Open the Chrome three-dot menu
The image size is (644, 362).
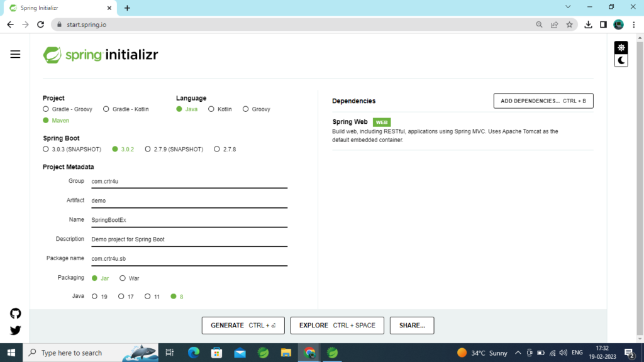tap(634, 25)
